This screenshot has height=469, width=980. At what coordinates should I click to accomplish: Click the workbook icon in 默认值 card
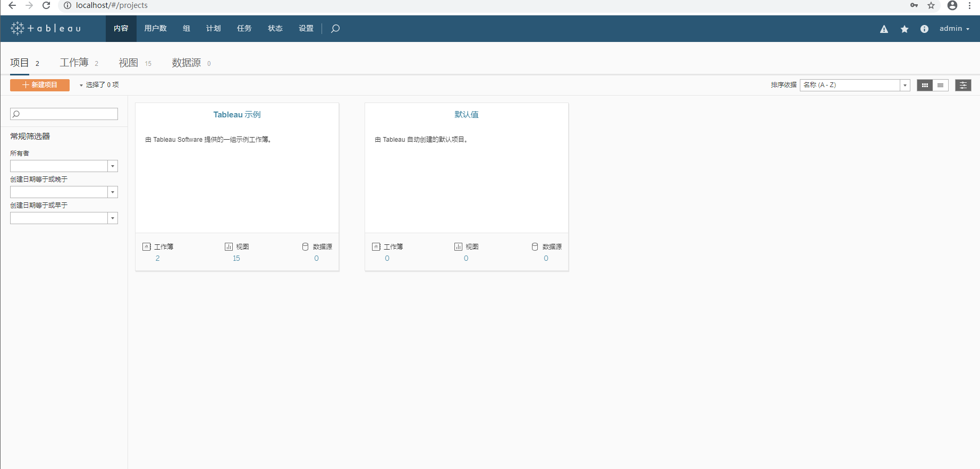(x=376, y=246)
